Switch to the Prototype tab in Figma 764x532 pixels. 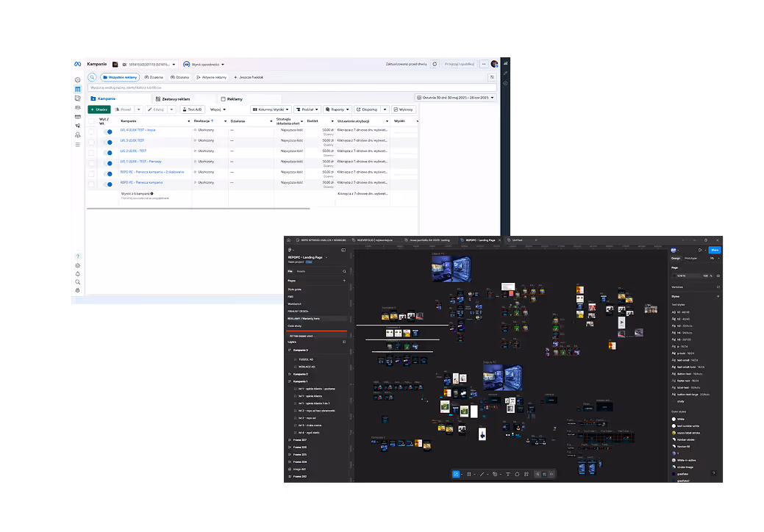tap(690, 259)
